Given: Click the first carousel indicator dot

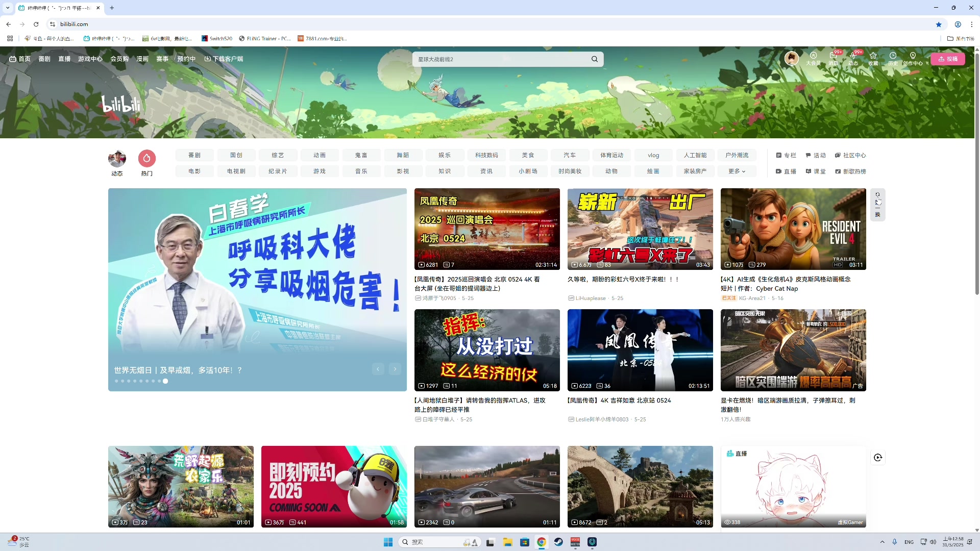Looking at the screenshot, I should coord(116,381).
